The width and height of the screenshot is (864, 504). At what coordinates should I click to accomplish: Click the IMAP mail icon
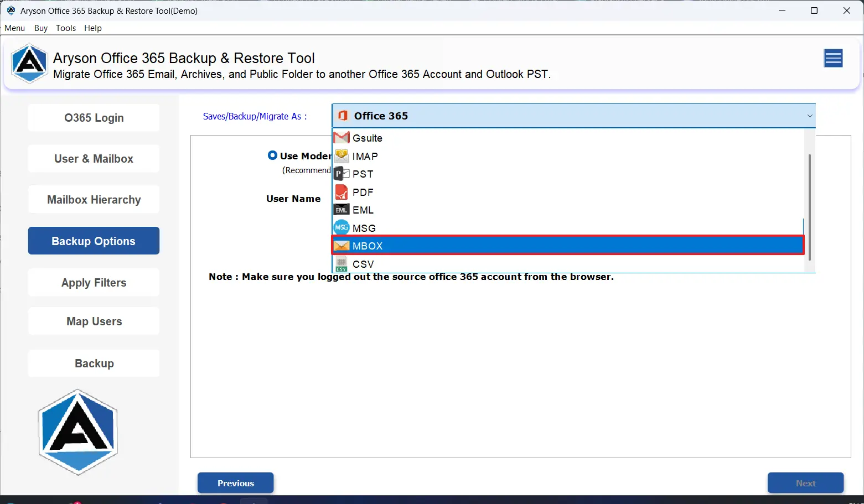coord(342,156)
